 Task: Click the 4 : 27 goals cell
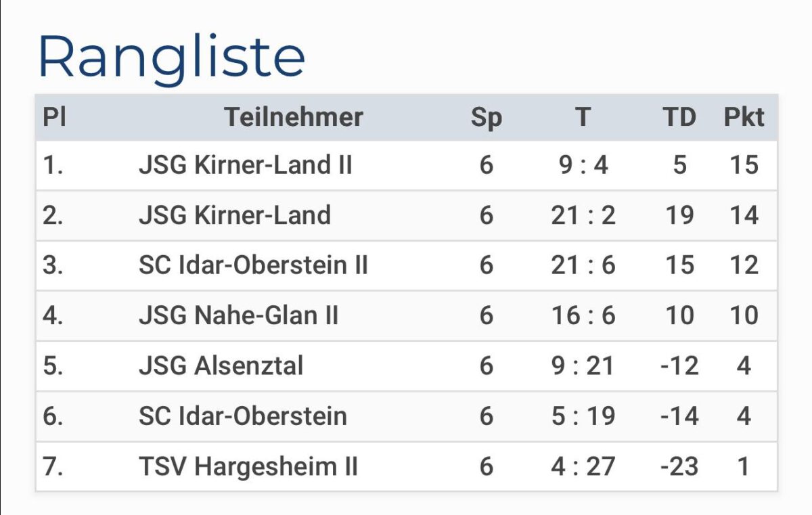[x=583, y=466]
